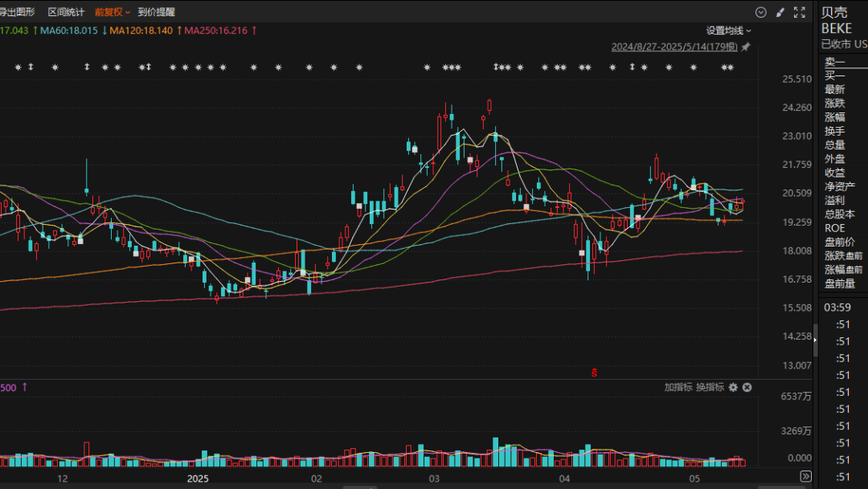
Task: Click the 贝壳 stock name
Action: 834,13
